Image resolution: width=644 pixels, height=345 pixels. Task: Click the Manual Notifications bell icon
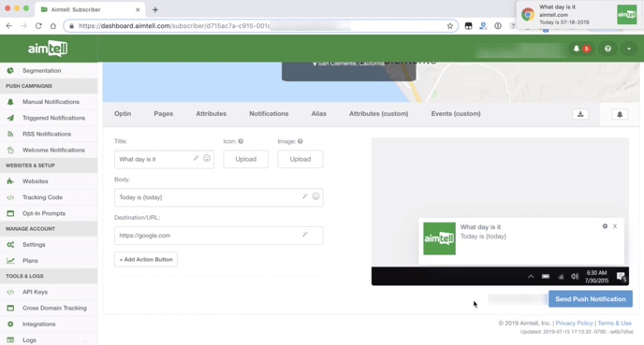(x=10, y=102)
